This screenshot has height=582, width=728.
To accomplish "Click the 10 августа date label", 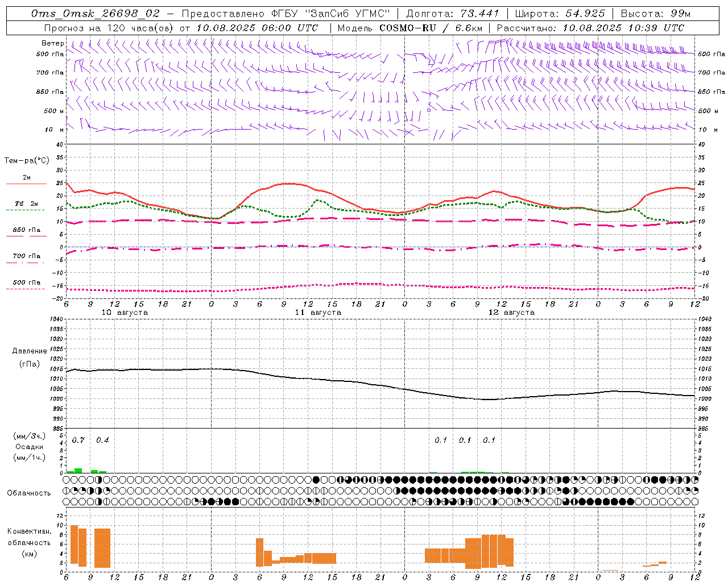I will pos(125,313).
